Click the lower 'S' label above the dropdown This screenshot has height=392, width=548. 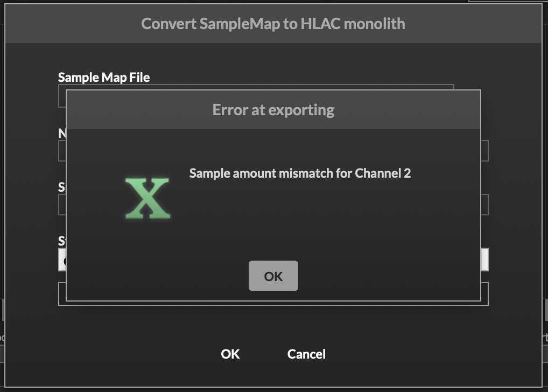[x=61, y=241]
